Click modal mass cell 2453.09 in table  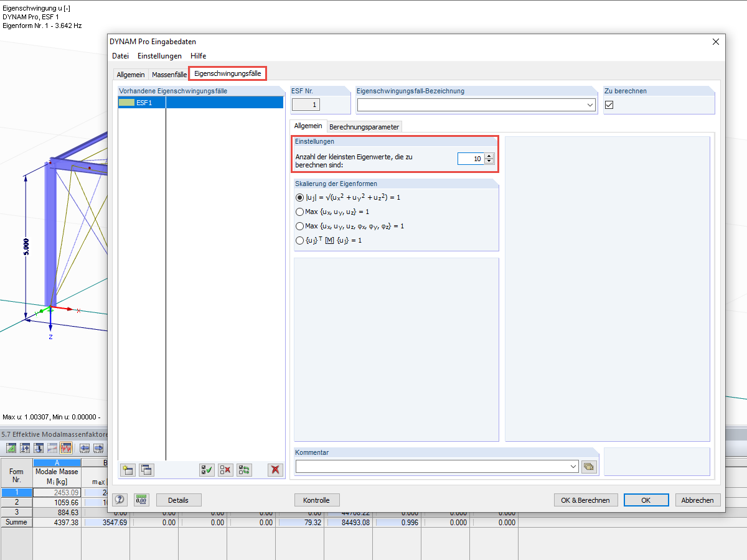[x=57, y=492]
